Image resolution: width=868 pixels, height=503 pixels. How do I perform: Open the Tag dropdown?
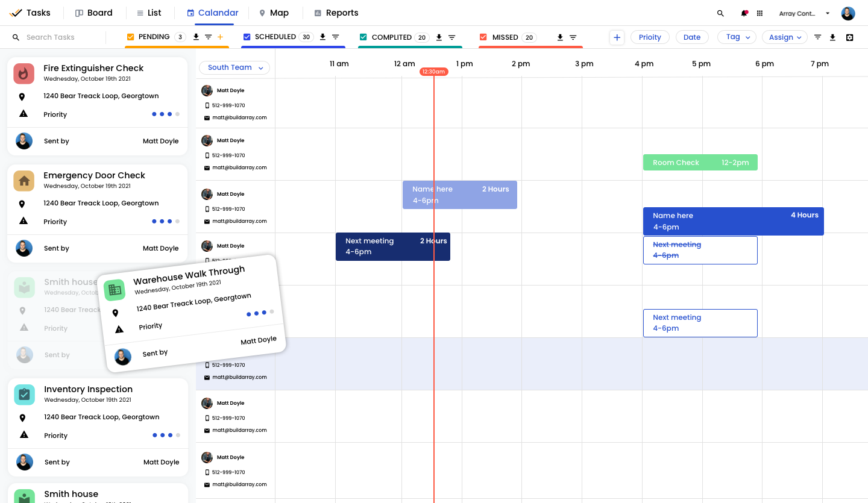(737, 37)
